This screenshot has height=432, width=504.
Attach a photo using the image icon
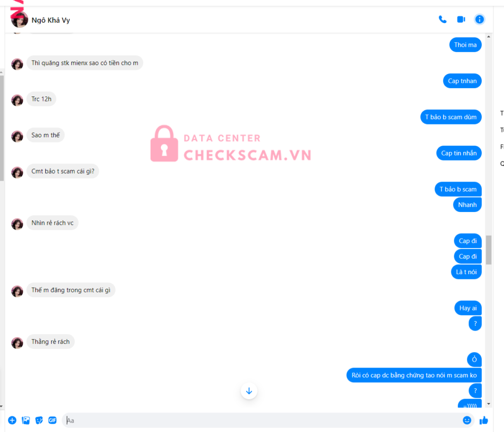pyautogui.click(x=26, y=420)
